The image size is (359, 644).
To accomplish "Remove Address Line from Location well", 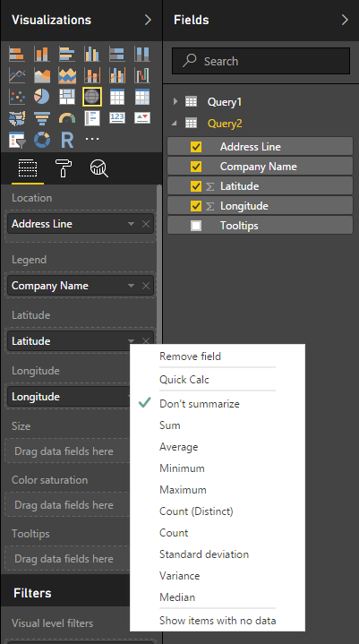I will [146, 224].
